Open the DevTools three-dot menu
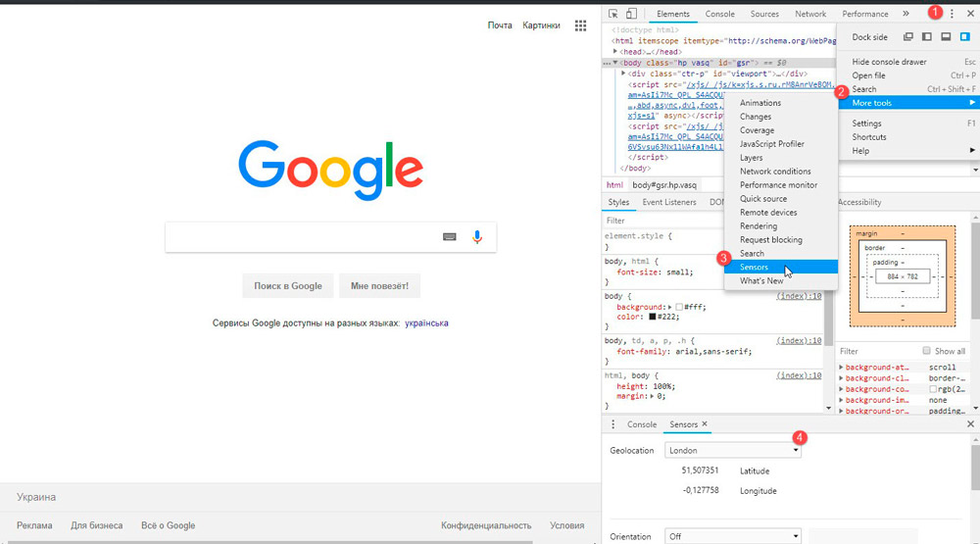The width and height of the screenshot is (980, 544). [x=952, y=14]
